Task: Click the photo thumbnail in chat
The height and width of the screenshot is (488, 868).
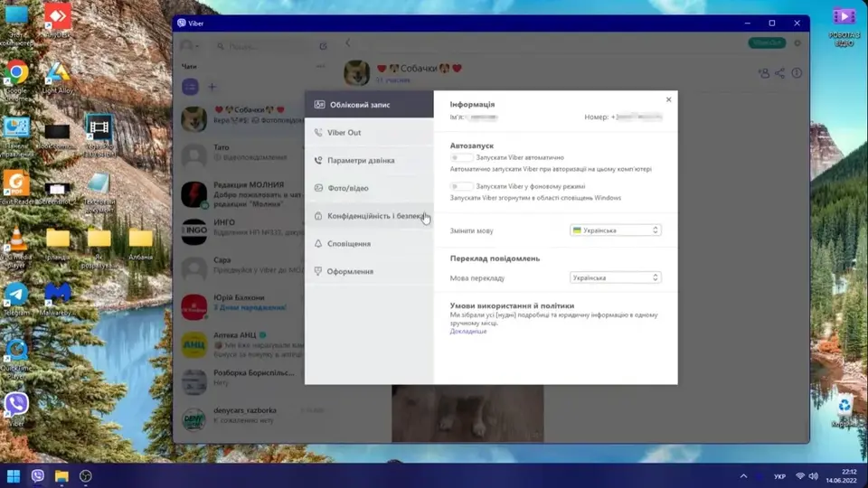Action: [x=467, y=413]
